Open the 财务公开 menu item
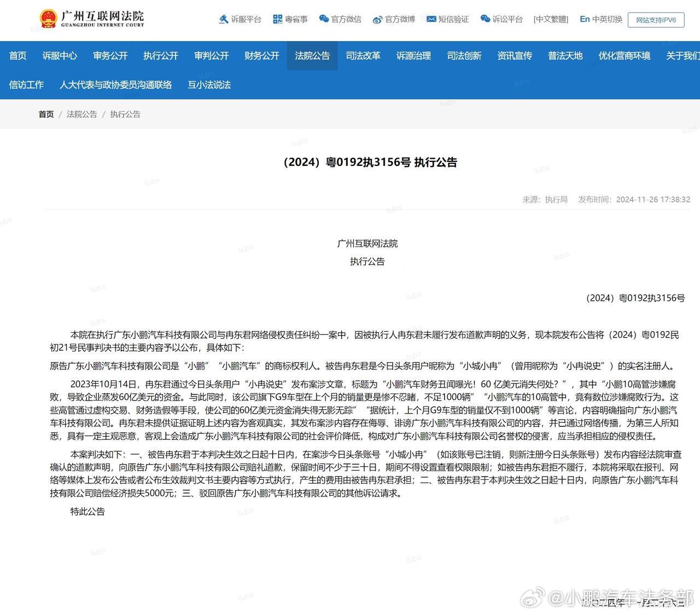Screen dimensions: 700x615 (x=262, y=55)
